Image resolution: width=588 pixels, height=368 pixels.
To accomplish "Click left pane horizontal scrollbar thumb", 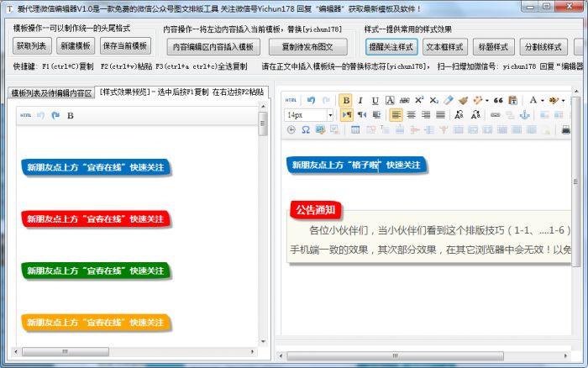I will tap(66, 351).
